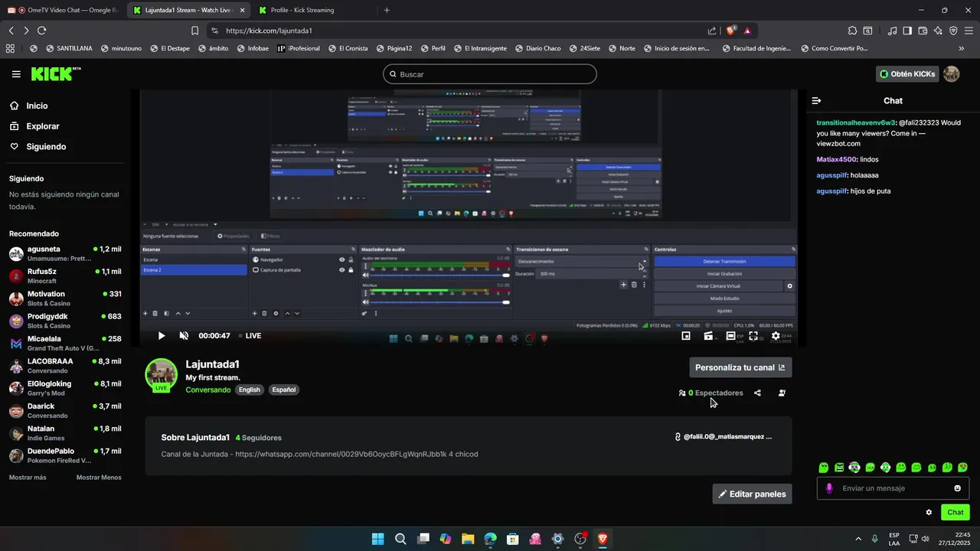Play the stream with the play button

click(161, 336)
